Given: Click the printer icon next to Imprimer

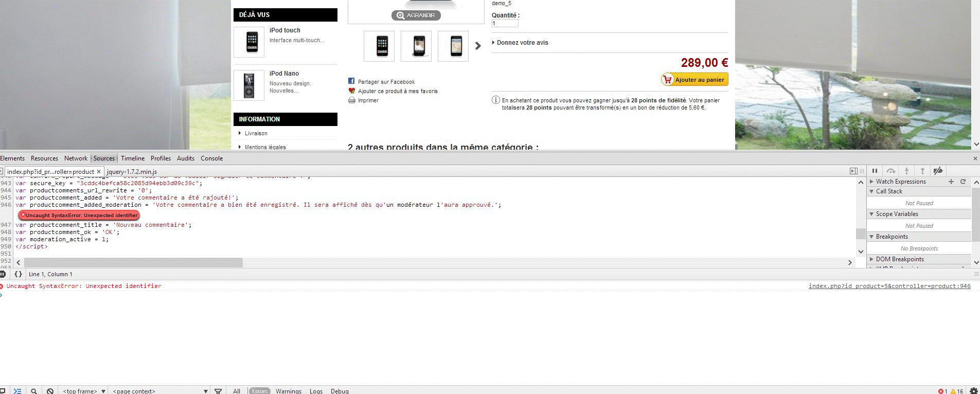Looking at the screenshot, I should 352,100.
